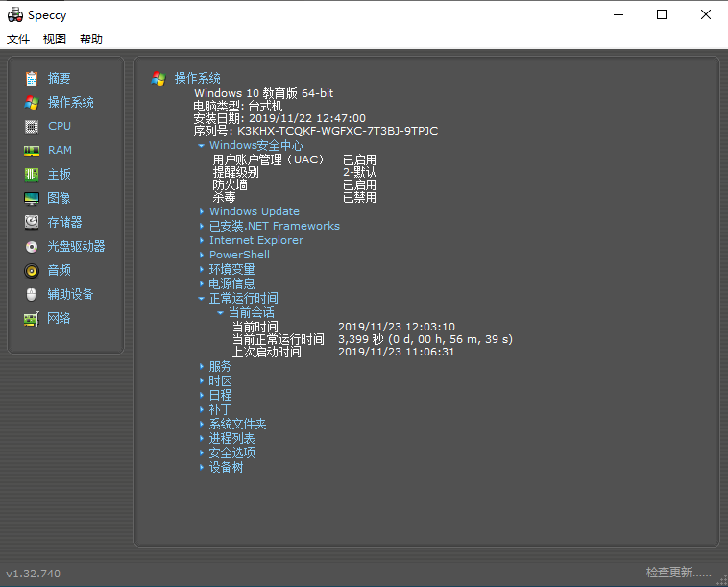This screenshot has width=728, height=587.
Task: Open the 存储器 storage drive icon
Action: pos(32,222)
